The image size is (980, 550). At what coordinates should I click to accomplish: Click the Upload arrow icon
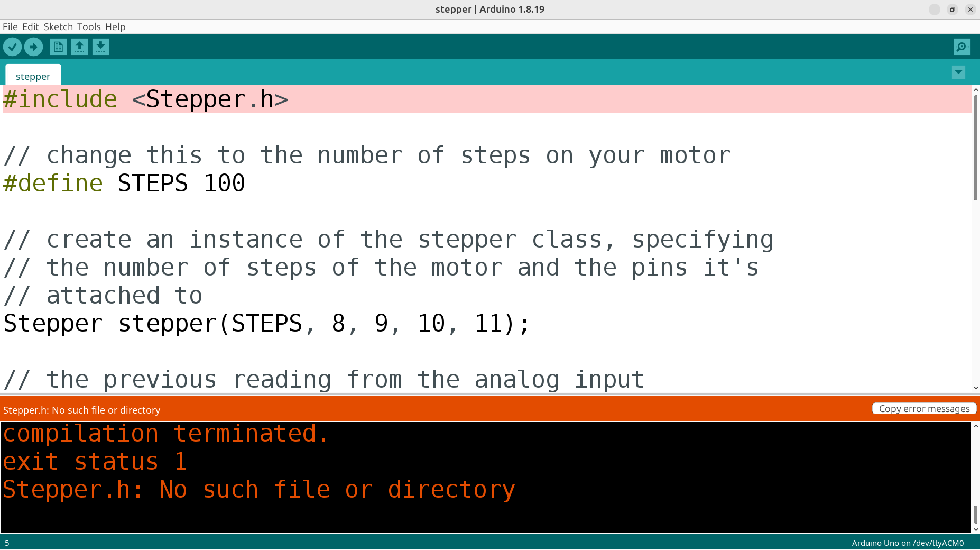click(x=33, y=47)
